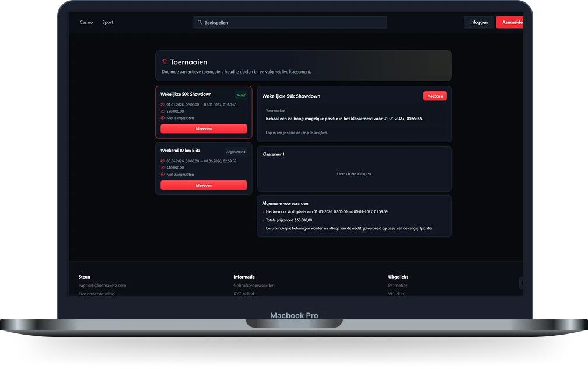Click the prize icon next to $50.000,00
This screenshot has height=369, width=588.
[x=162, y=112]
